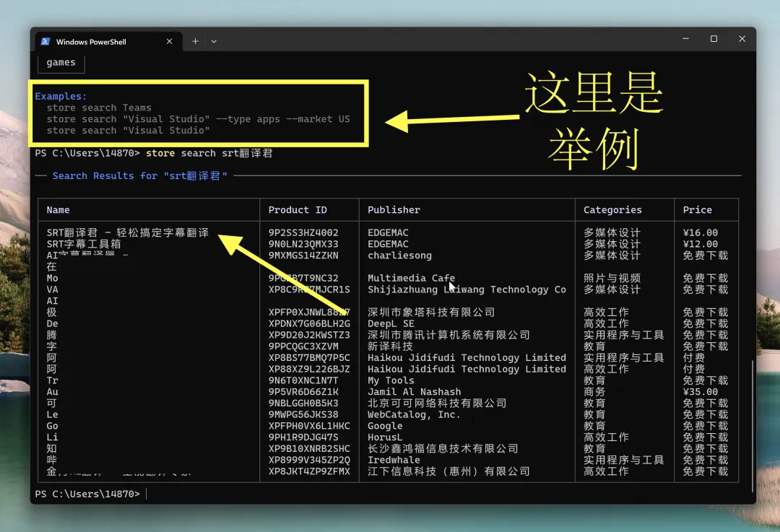Click publisher 新译科技
The image size is (780, 532).
pyautogui.click(x=390, y=346)
